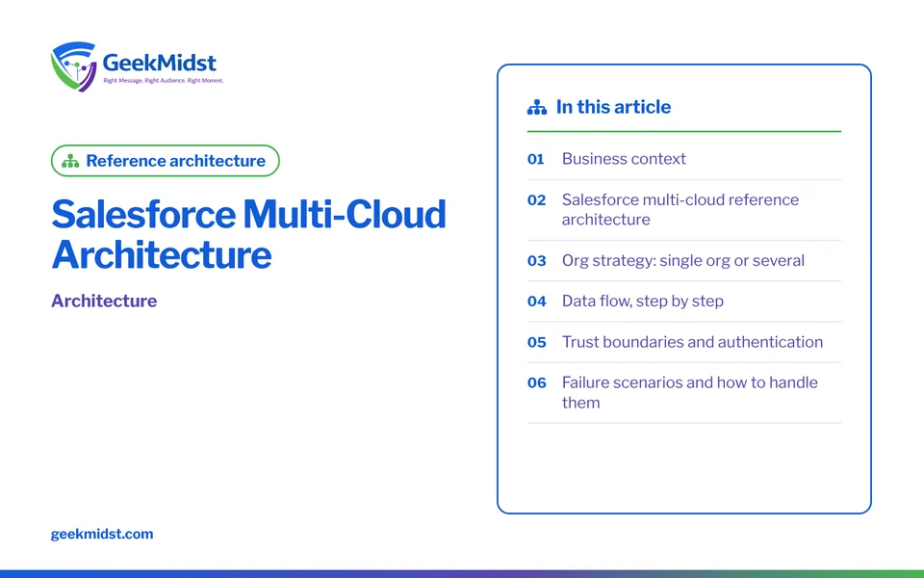Open Org strategy: single org or several
Screen dimensions: 924x578
point(683,261)
